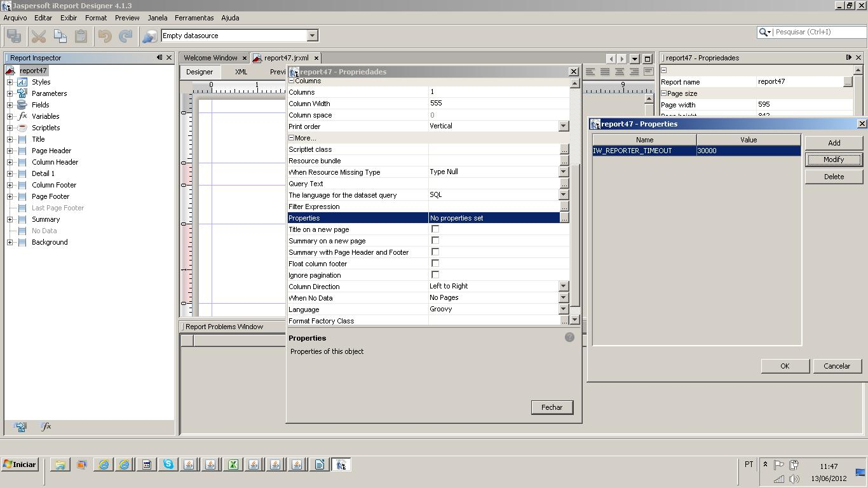This screenshot has width=868, height=488.
Task: Toggle 'Summary on a new page' checkbox
Action: coord(435,241)
